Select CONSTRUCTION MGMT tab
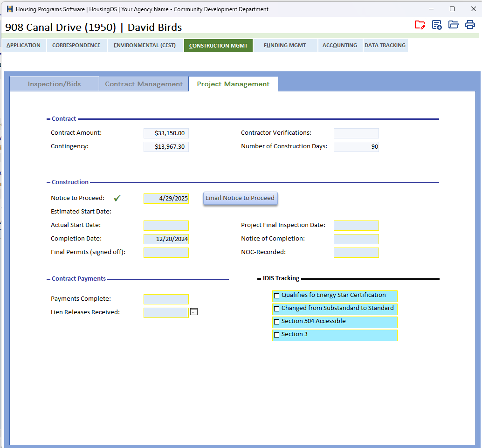The height and width of the screenshot is (448, 482). (218, 46)
